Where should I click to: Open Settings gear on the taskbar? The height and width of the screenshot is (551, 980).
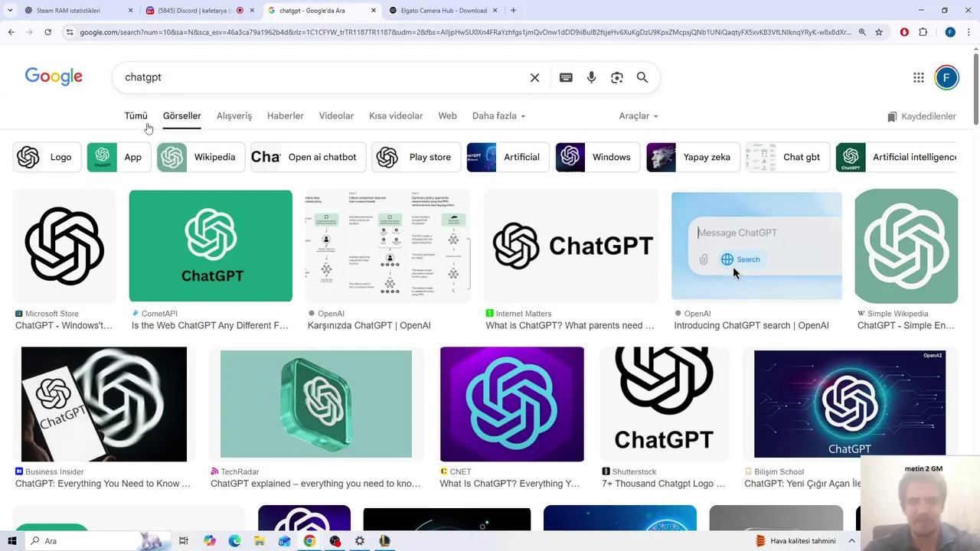[x=359, y=541]
